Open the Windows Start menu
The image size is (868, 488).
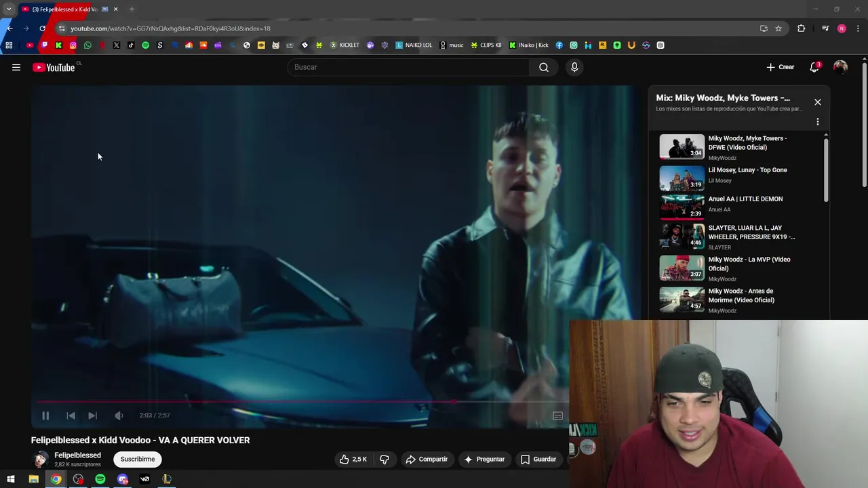click(11, 479)
